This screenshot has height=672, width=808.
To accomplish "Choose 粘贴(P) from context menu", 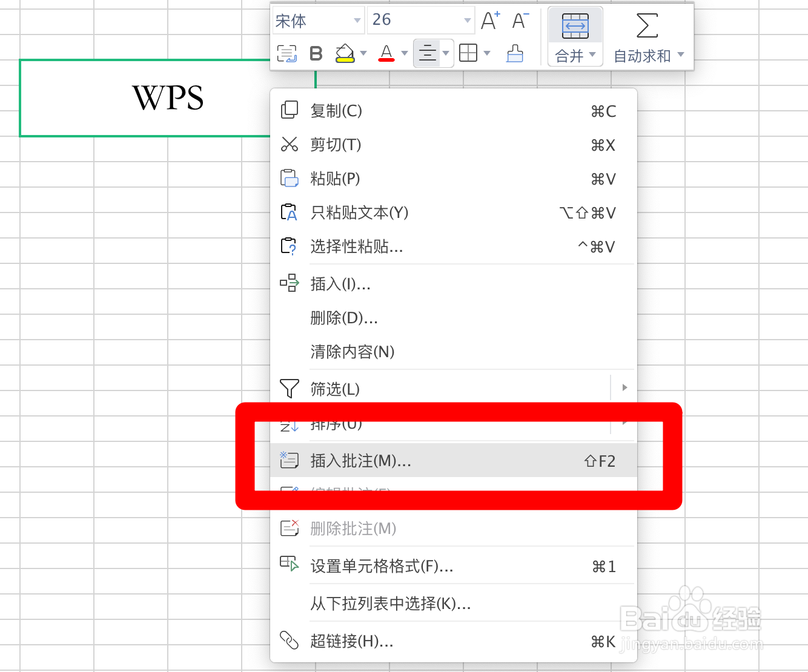I will tap(454, 179).
